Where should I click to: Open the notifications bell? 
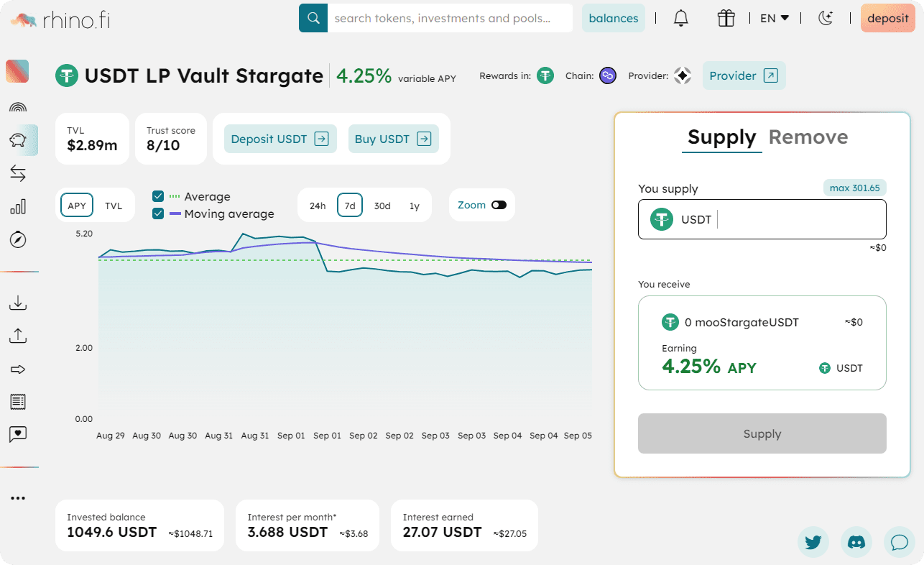(x=681, y=19)
